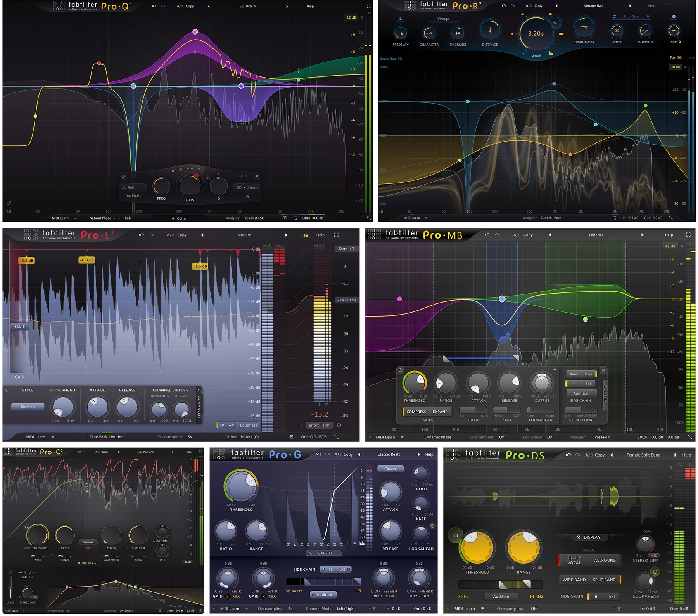Toggle the Pro-MB band power button
The width and height of the screenshot is (698, 616).
pos(401,370)
